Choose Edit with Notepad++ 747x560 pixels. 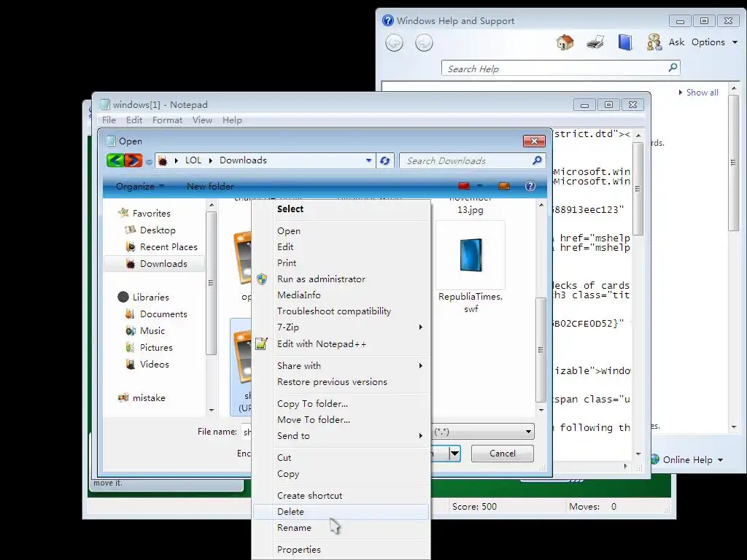341,344
